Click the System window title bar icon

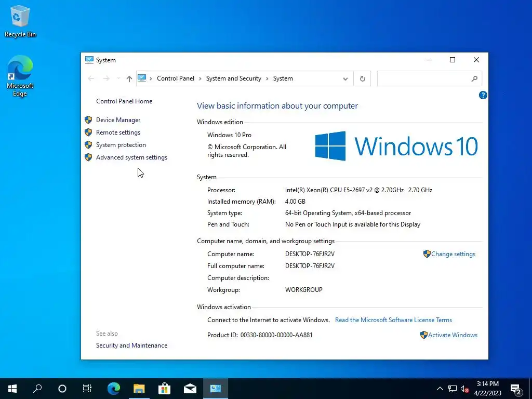click(89, 60)
